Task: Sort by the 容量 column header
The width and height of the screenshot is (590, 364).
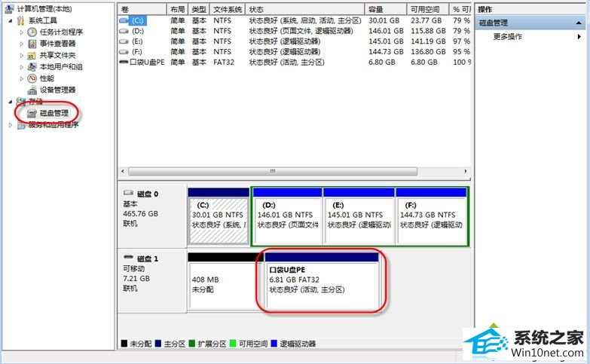Action: point(386,9)
